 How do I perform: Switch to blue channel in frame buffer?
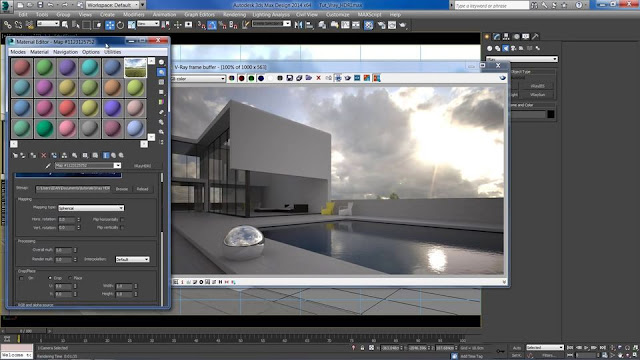[x=261, y=78]
